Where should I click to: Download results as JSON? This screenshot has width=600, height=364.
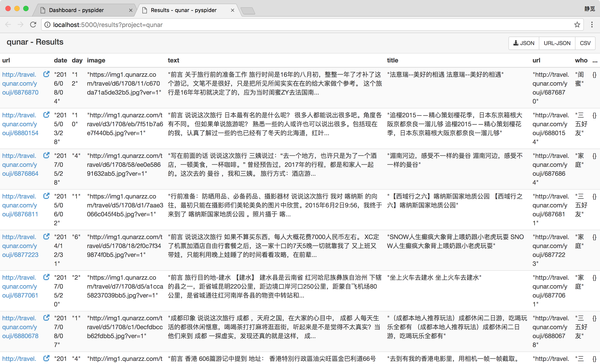[x=524, y=43]
